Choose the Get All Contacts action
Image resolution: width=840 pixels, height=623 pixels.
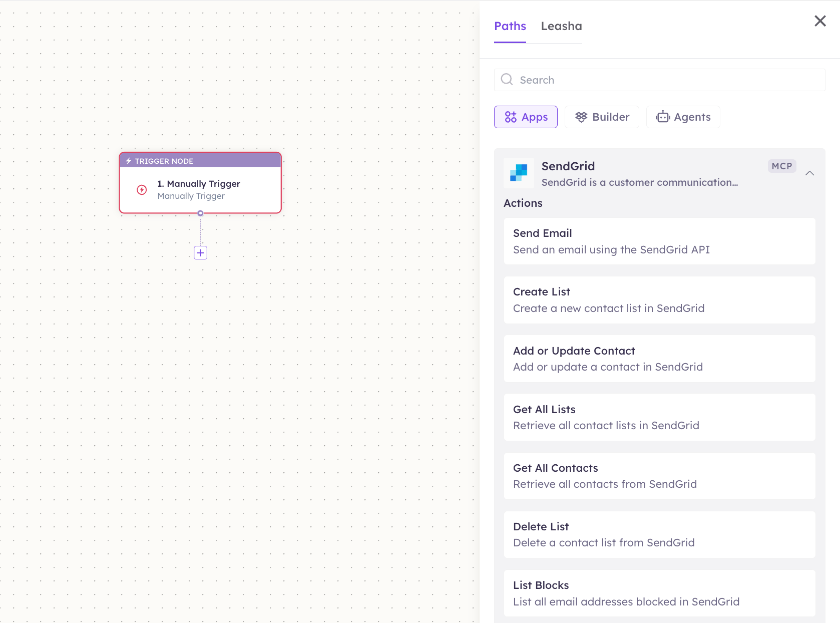659,476
